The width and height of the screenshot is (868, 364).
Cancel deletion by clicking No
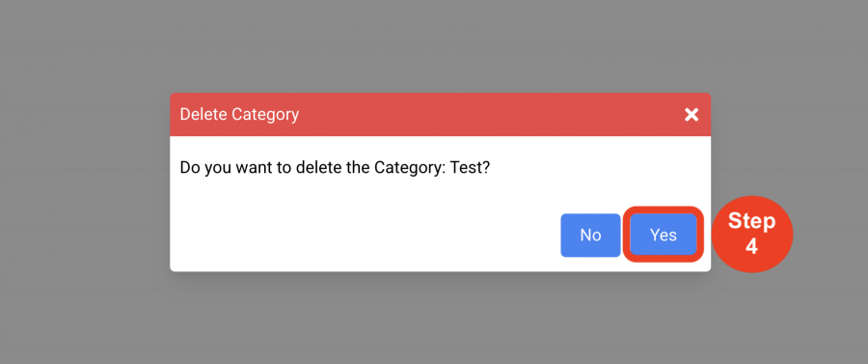pyautogui.click(x=590, y=235)
